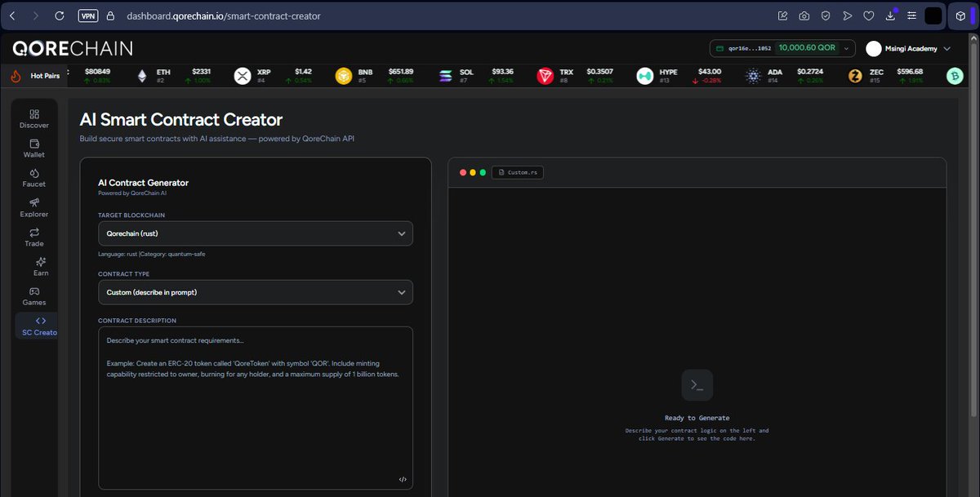The width and height of the screenshot is (980, 497).
Task: Click the VPN badge in address bar
Action: tap(88, 16)
